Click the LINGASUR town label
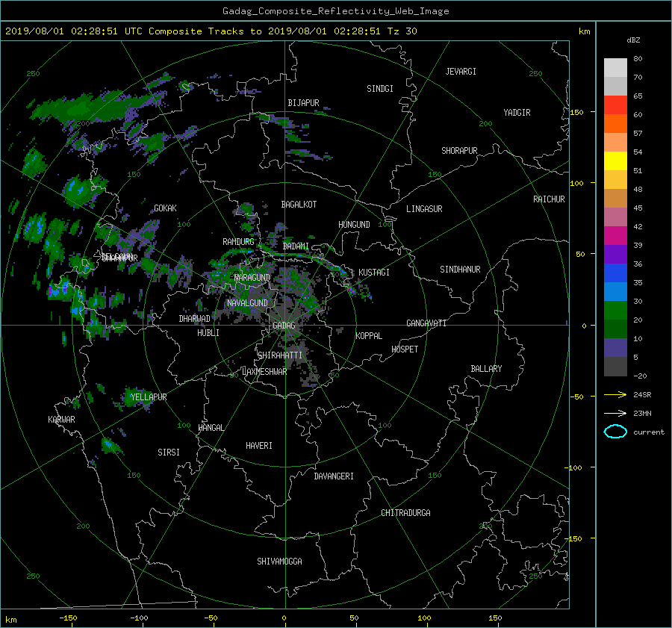The width and height of the screenshot is (672, 628). coord(424,209)
